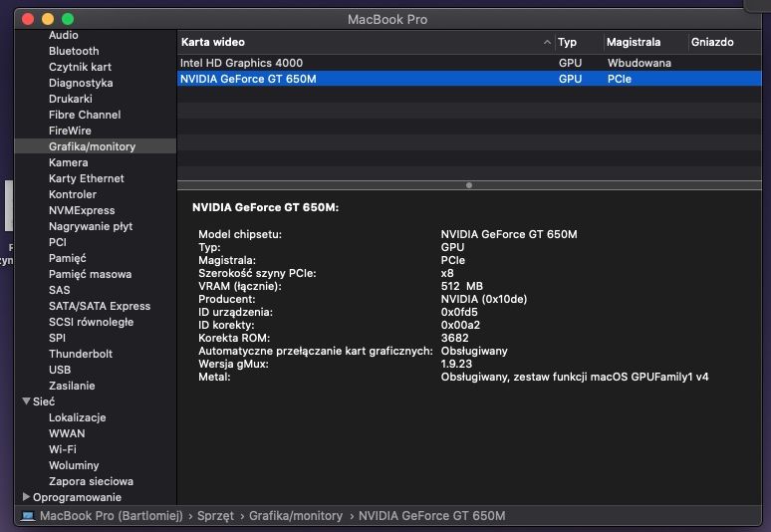The width and height of the screenshot is (771, 532).
Task: Click the green zoom window button
Action: [x=68, y=19]
